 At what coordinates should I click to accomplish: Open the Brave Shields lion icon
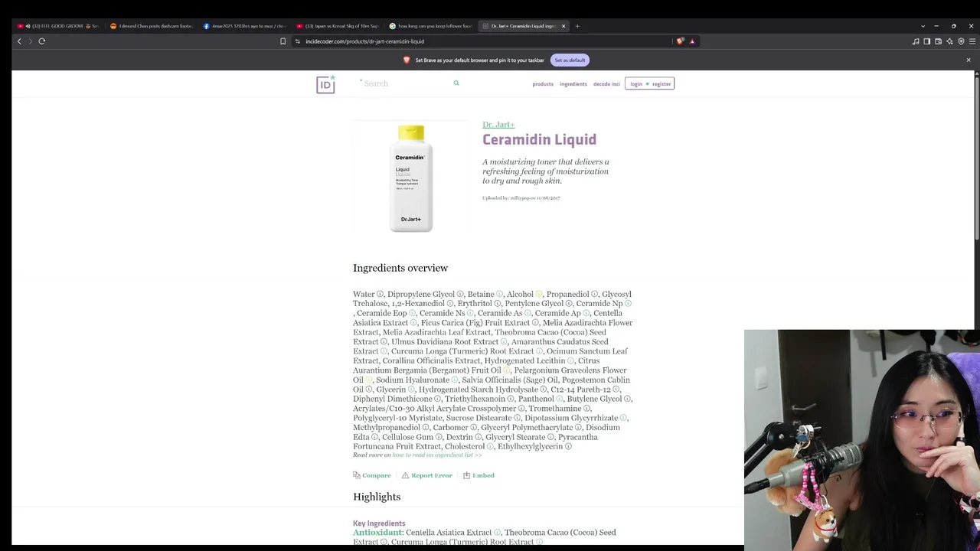pos(680,41)
